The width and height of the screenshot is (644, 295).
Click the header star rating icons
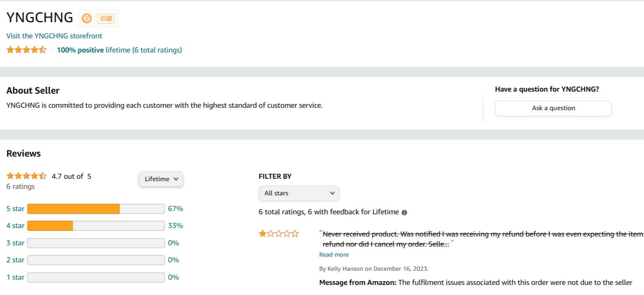tap(26, 50)
